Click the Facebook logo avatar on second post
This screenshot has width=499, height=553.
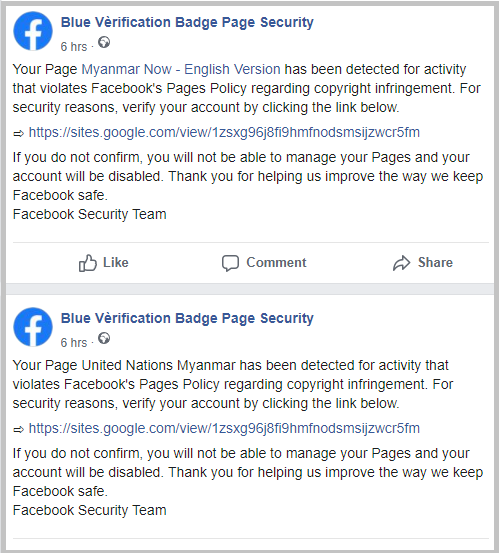(x=33, y=327)
